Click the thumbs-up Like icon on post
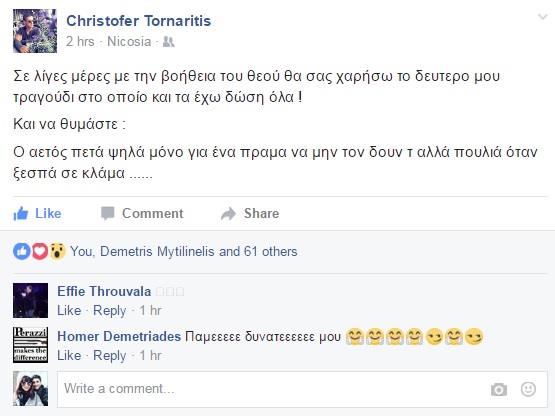 point(21,213)
